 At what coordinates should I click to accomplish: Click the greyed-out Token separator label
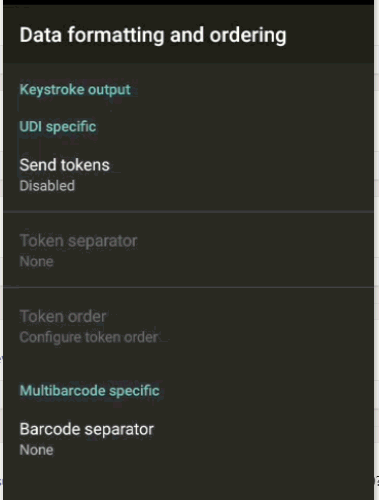[x=78, y=241]
